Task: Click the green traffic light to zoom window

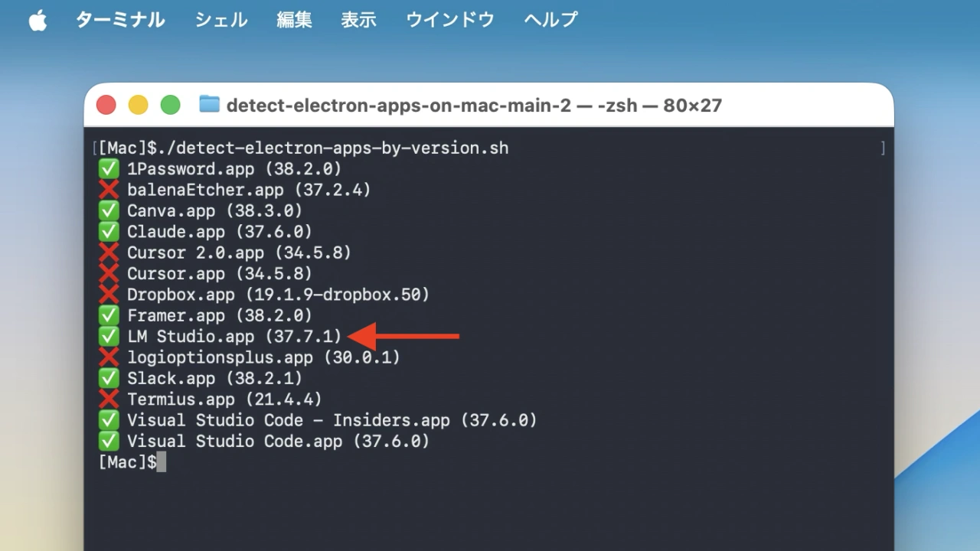Action: (171, 105)
